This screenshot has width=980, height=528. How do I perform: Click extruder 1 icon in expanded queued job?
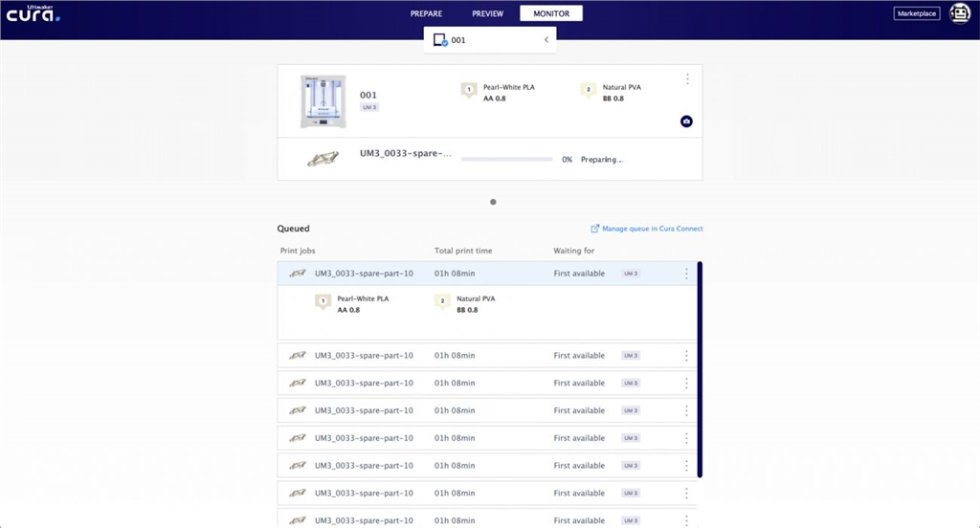(323, 302)
